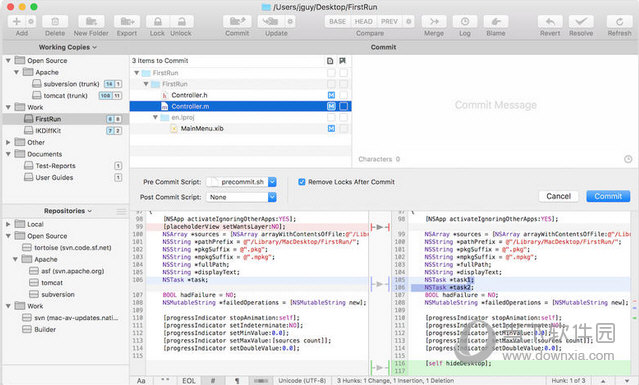
Task: Click the second hunk merge arrow
Action: click(380, 284)
